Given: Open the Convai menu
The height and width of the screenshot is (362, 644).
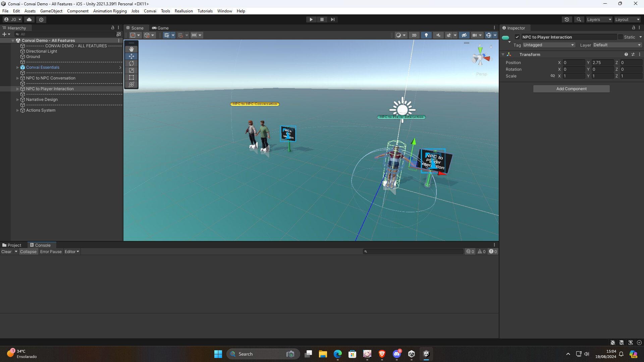Looking at the screenshot, I should [150, 11].
